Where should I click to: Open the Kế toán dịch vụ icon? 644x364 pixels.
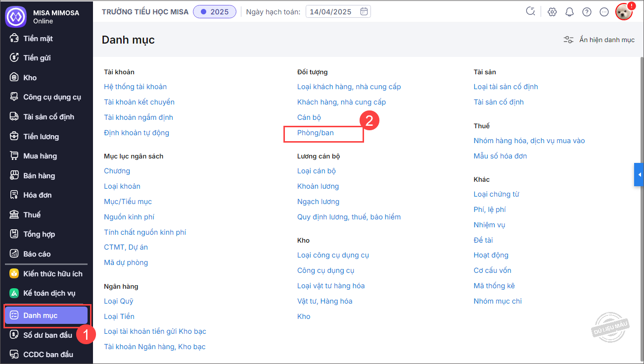(14, 293)
